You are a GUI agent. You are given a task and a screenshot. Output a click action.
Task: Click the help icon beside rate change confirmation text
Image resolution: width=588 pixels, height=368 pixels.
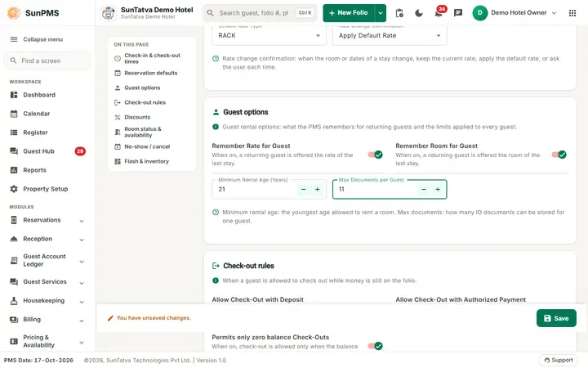coord(216,59)
